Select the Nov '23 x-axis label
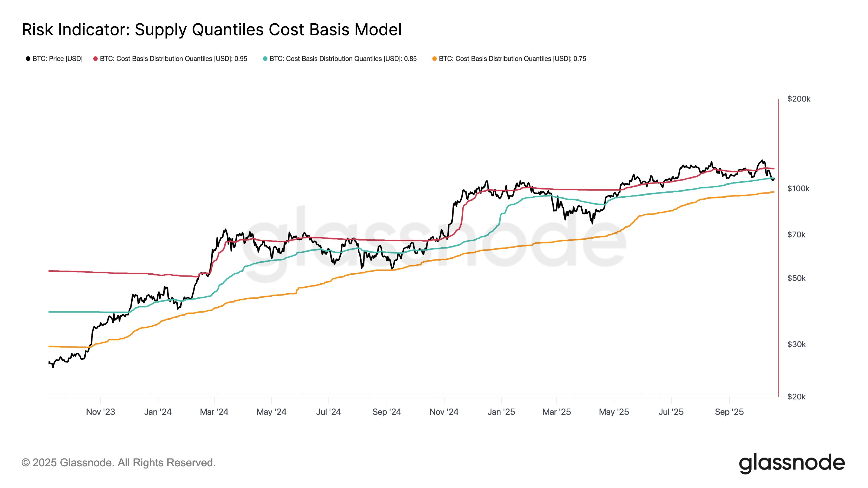This screenshot has width=868, height=488. click(100, 412)
